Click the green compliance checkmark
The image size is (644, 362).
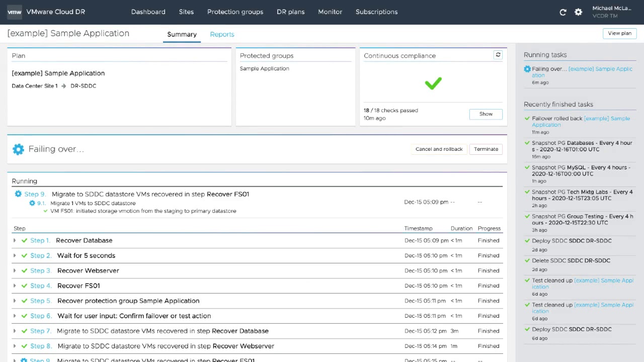[x=433, y=83]
